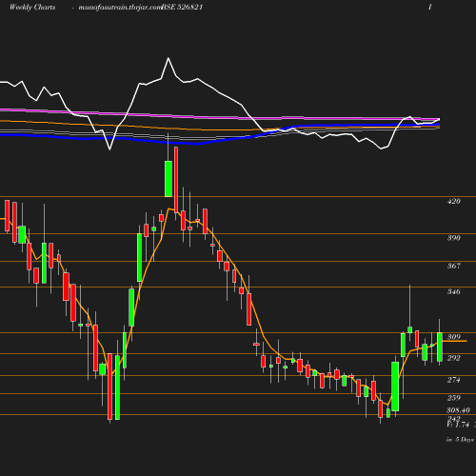Click the "Weekly Charts" title text

click(32, 7)
